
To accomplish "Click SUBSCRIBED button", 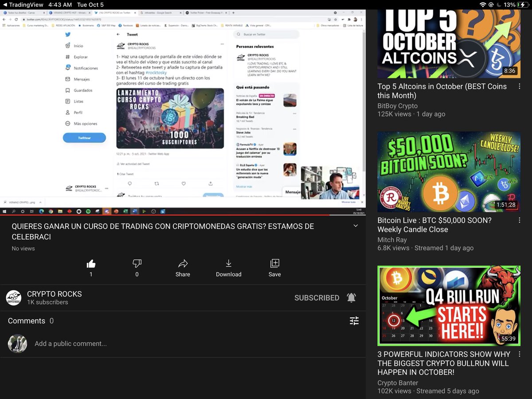I will 317,298.
